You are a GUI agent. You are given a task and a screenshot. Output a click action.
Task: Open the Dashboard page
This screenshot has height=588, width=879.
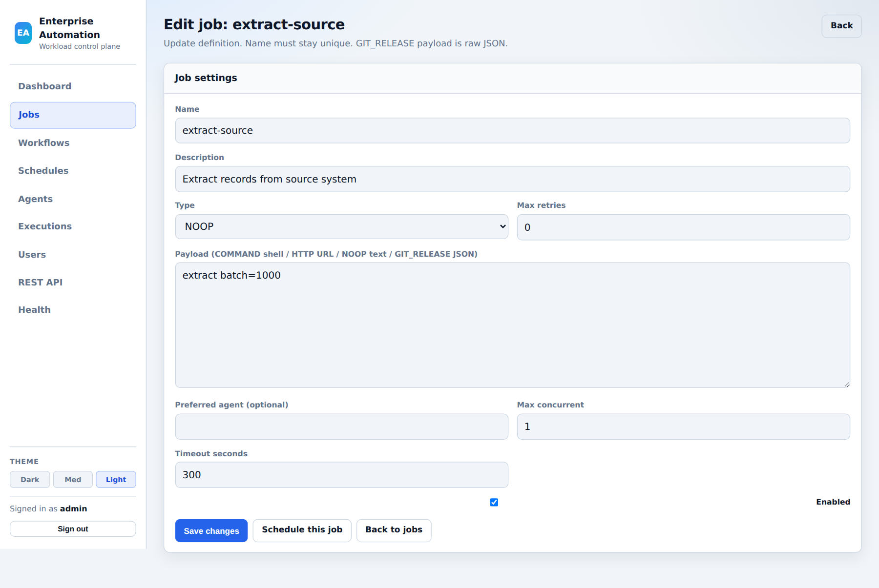coord(73,86)
